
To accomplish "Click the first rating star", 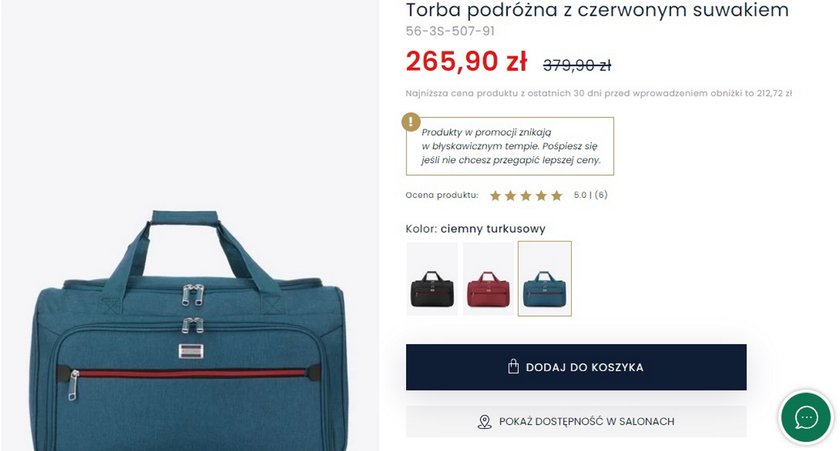I will [x=496, y=196].
